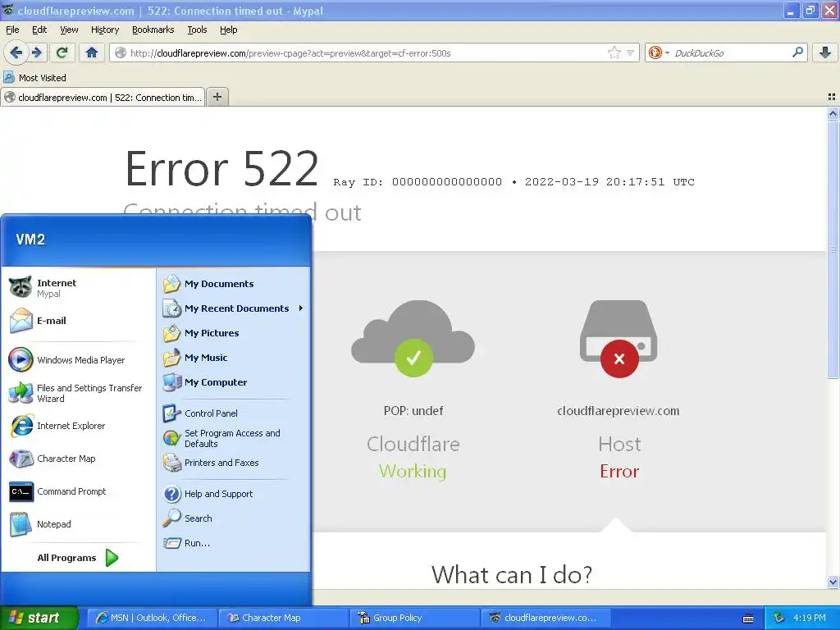
Task: Open Search from Start menu
Action: point(234,518)
